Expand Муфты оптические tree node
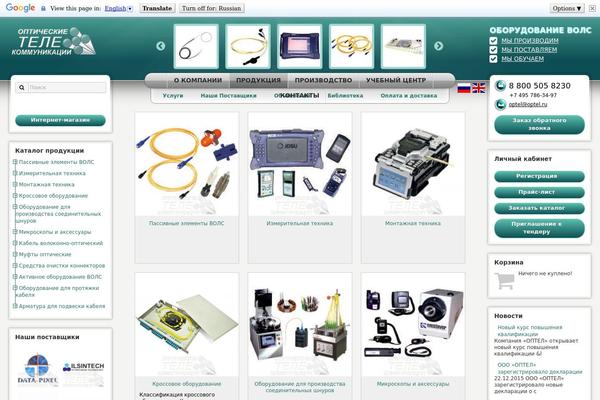Screen dimensions: 600x400 15,254
